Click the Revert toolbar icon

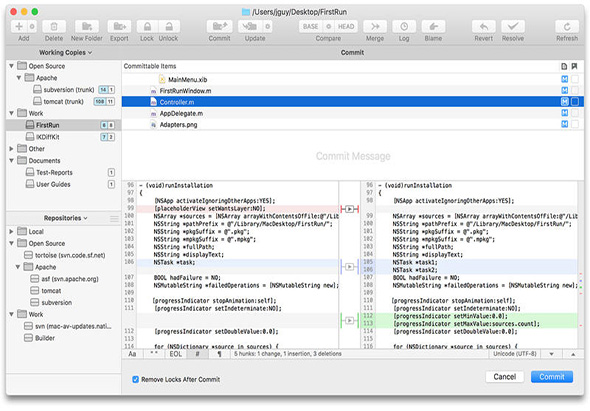tap(484, 27)
